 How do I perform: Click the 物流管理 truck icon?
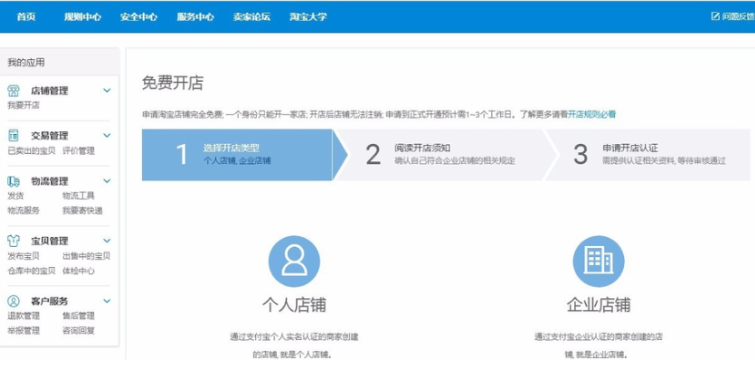click(x=13, y=181)
